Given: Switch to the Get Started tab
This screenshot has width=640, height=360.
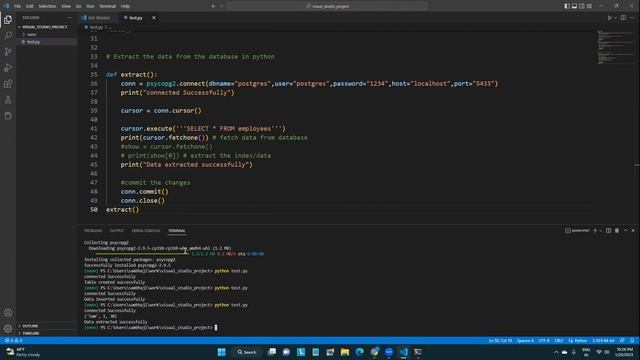Looking at the screenshot, I should click(98, 18).
